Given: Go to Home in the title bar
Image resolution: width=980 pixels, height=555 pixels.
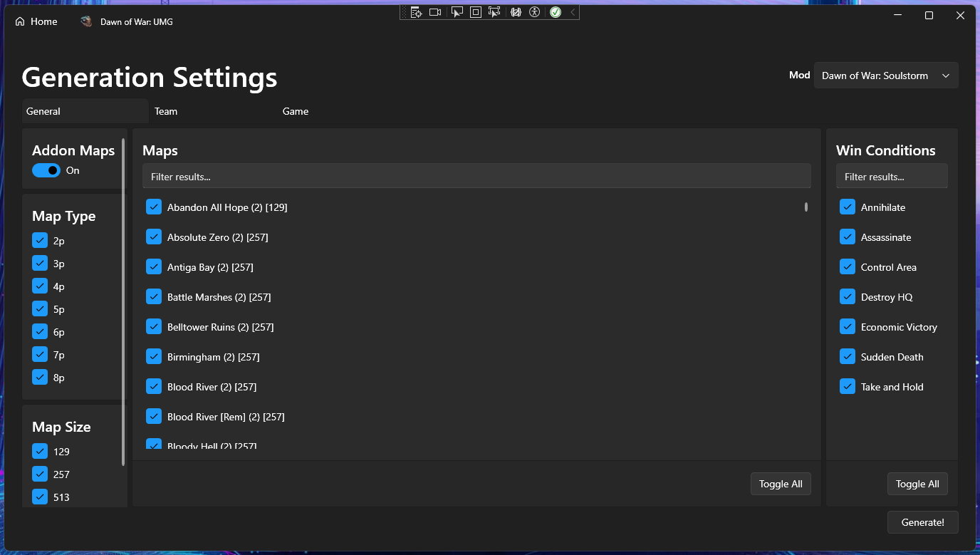Looking at the screenshot, I should (36, 21).
